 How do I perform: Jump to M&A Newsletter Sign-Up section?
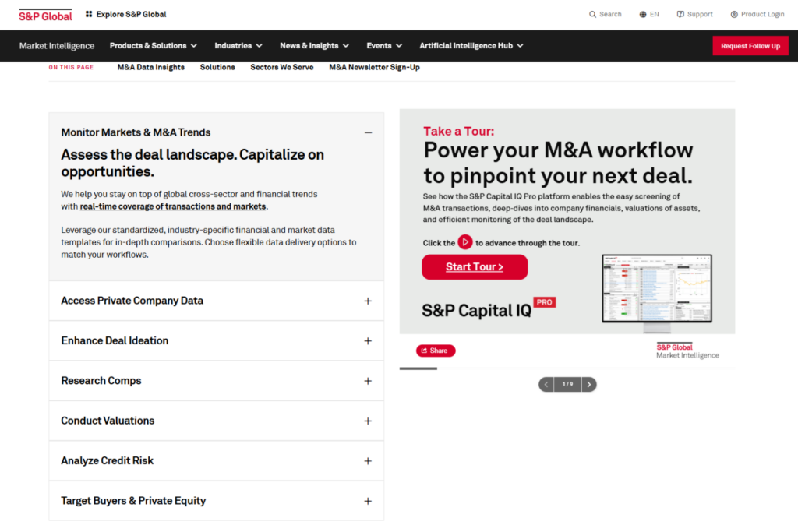[374, 67]
